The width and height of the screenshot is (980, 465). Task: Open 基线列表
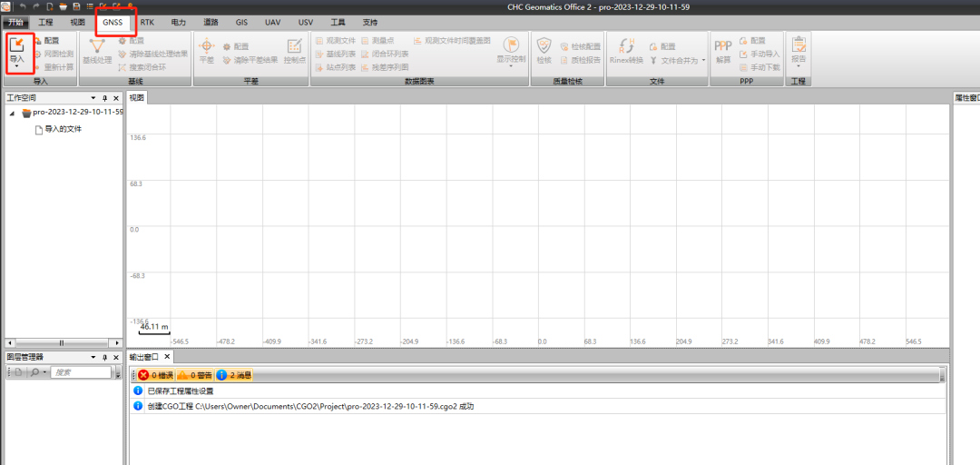[x=336, y=54]
